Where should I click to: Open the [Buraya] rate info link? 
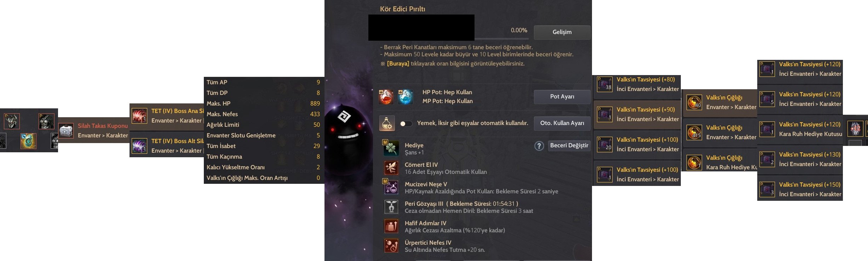coord(398,64)
